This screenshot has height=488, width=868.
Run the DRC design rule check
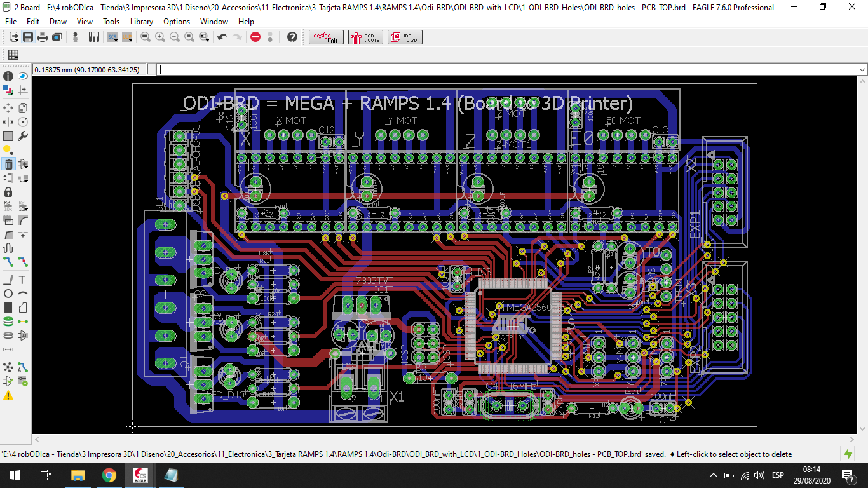pyautogui.click(x=23, y=381)
